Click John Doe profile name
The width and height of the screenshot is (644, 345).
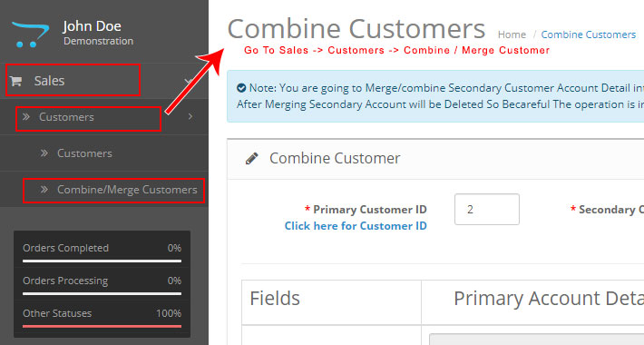[92, 26]
